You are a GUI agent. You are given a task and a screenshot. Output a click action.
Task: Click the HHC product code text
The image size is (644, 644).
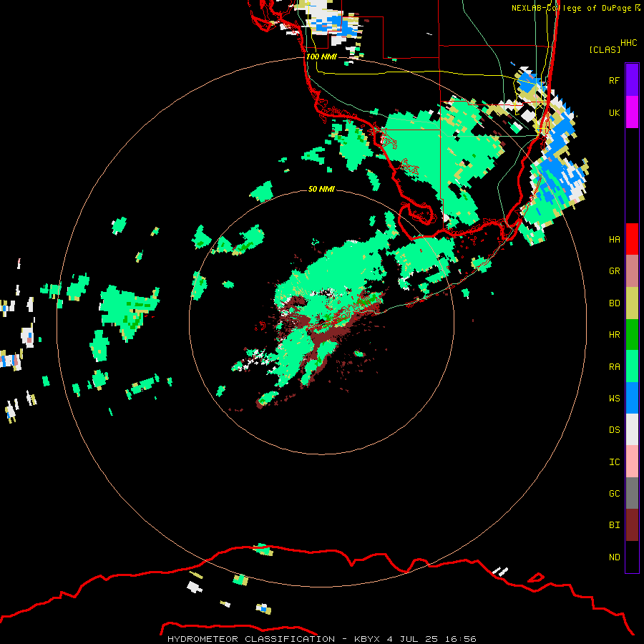[629, 43]
